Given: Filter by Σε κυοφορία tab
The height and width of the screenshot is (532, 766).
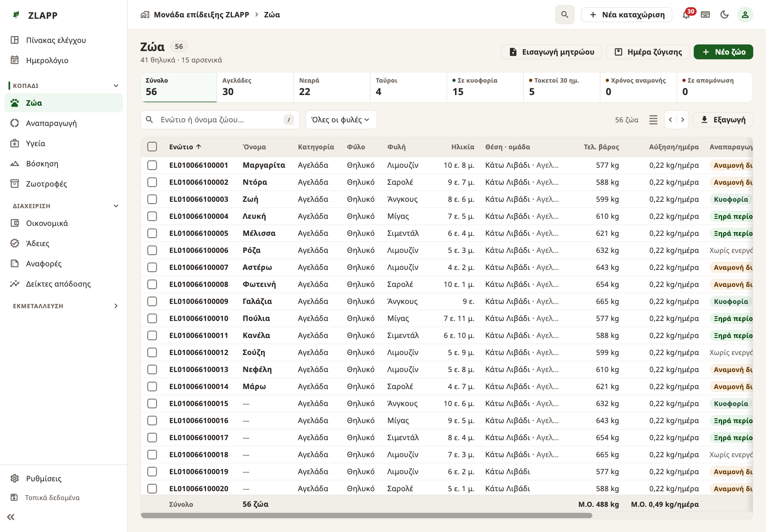Looking at the screenshot, I should click(485, 87).
